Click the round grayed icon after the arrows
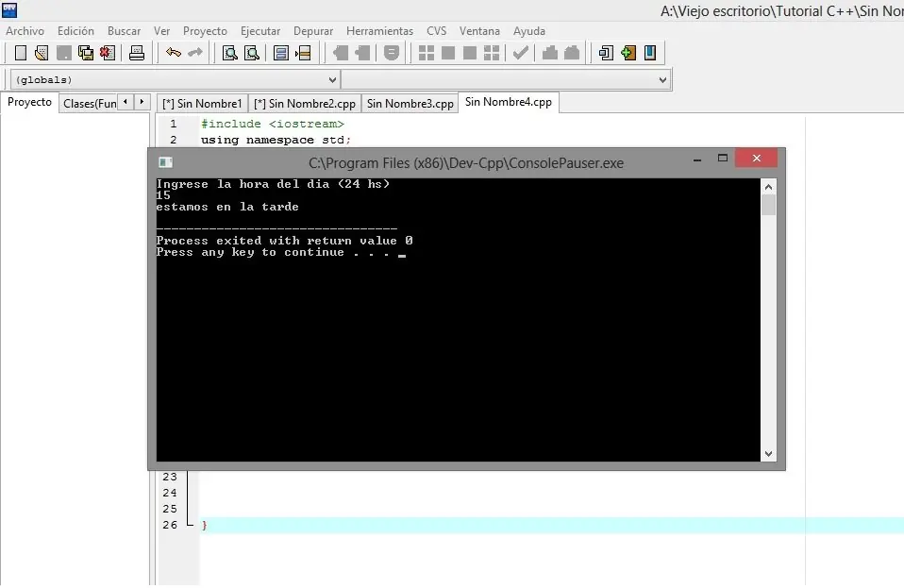Image resolution: width=904 pixels, height=588 pixels. click(x=392, y=53)
